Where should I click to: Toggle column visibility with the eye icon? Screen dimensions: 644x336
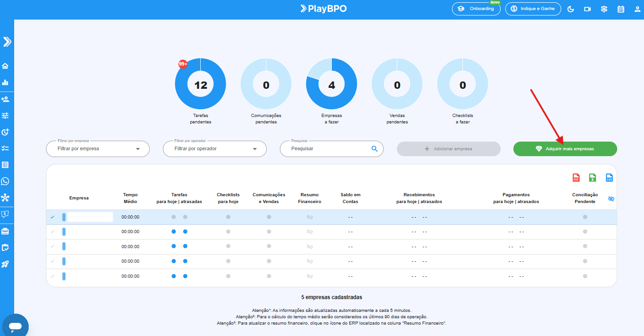[x=611, y=199]
